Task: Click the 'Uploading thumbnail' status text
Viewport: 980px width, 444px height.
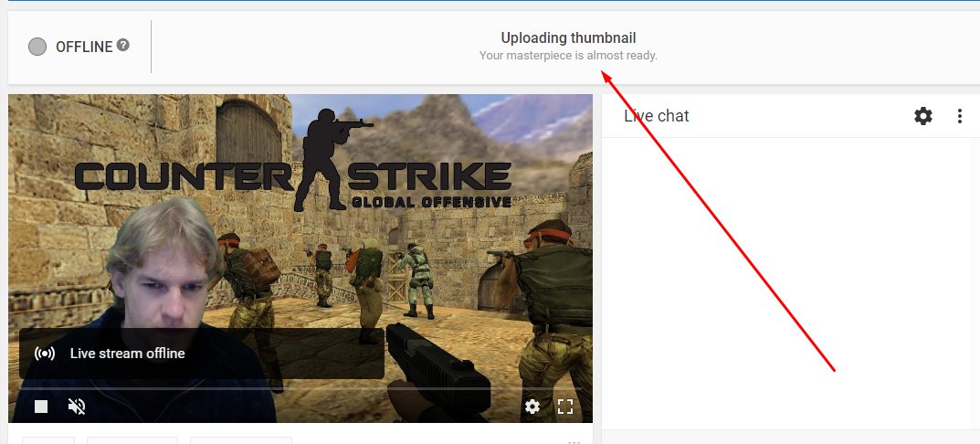Action: pyautogui.click(x=568, y=38)
